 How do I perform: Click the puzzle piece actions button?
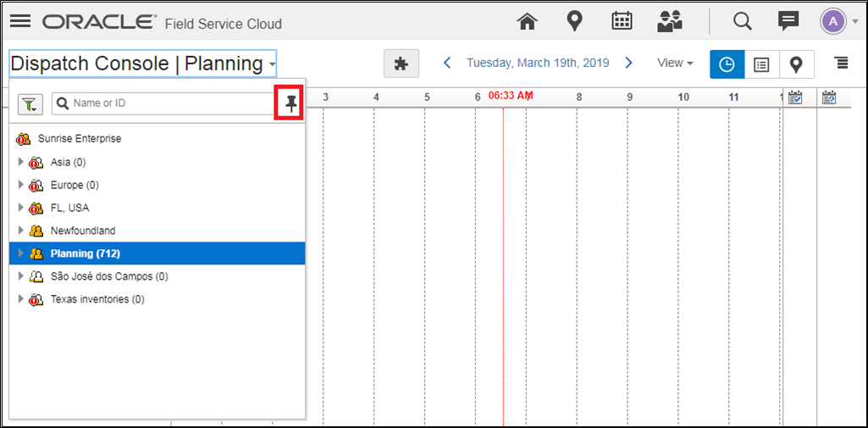click(x=401, y=64)
